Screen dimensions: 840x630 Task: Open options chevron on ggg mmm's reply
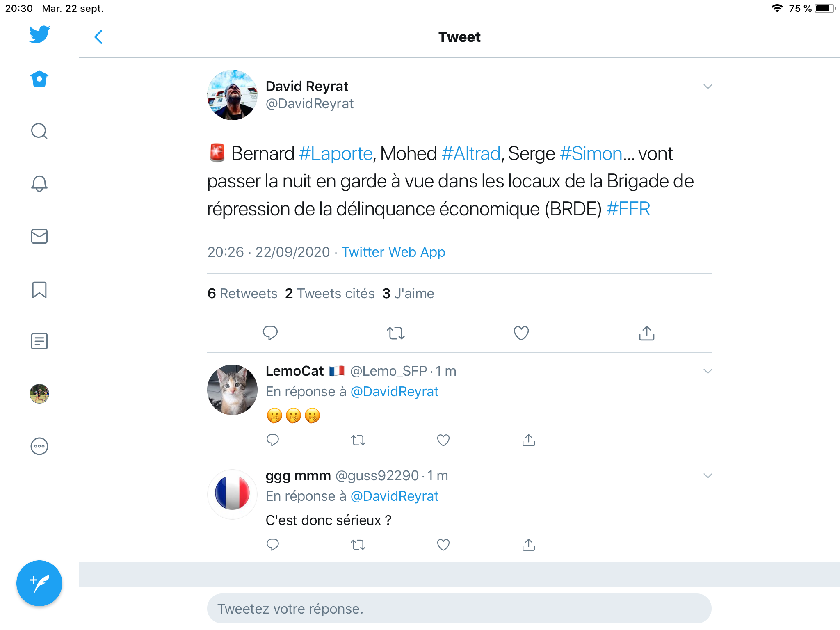tap(708, 476)
